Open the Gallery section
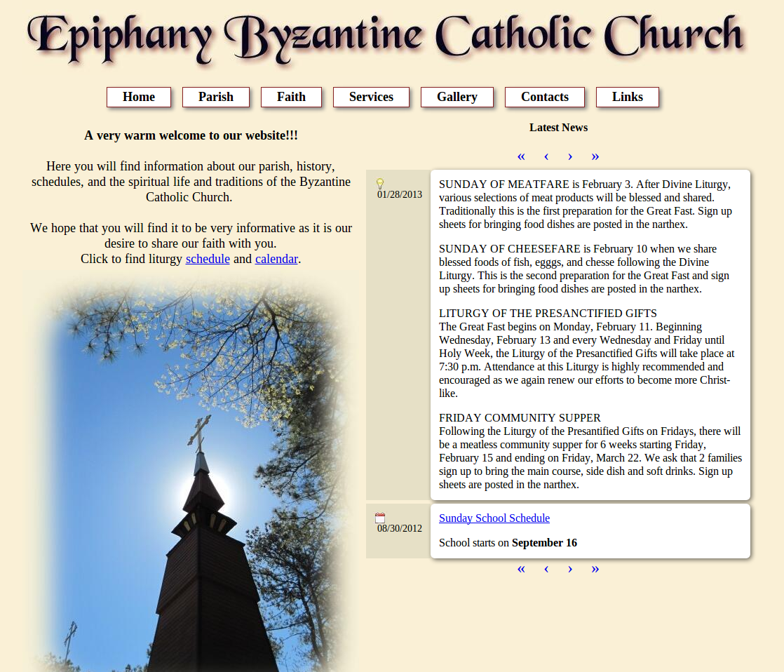This screenshot has width=784, height=672. click(457, 97)
